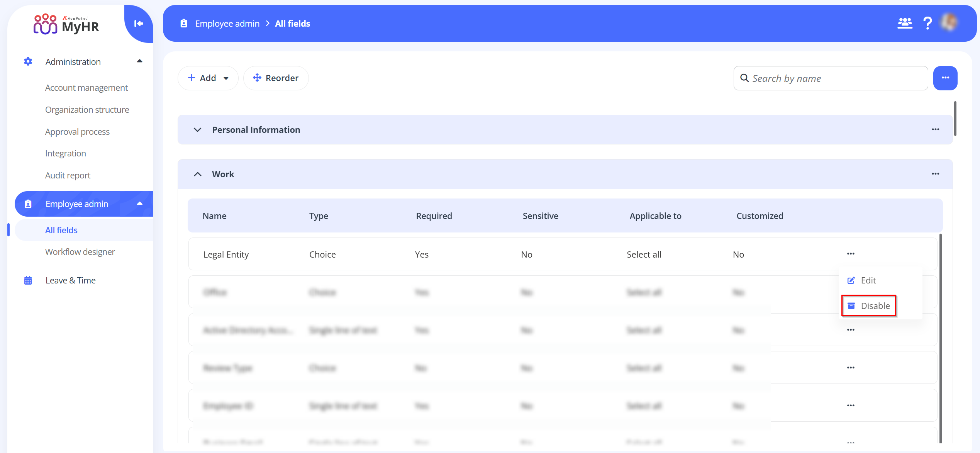Open ellipsis menu for Review Type row
The width and height of the screenshot is (980, 453).
(851, 368)
